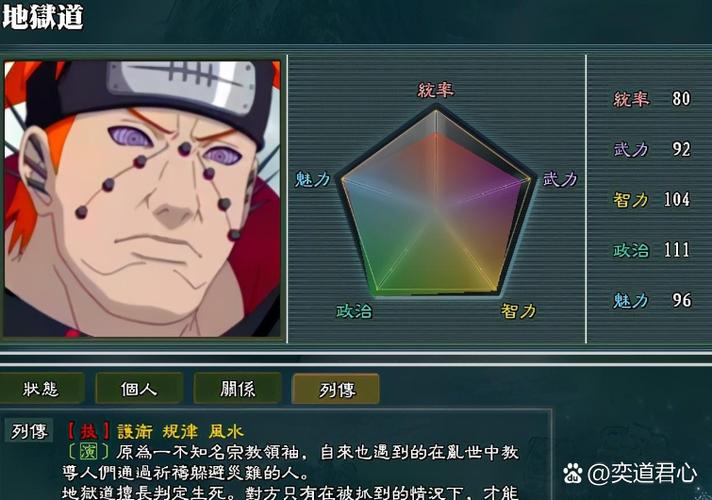Click the 政治 111 stat value
Image resolution: width=712 pixels, height=500 pixels.
click(x=677, y=250)
